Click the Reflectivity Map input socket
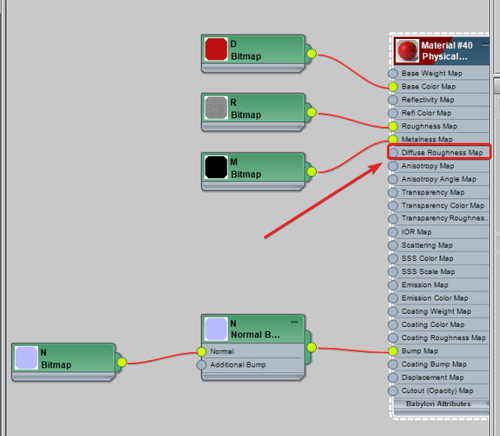Image resolution: width=500 pixels, height=436 pixels. [393, 100]
